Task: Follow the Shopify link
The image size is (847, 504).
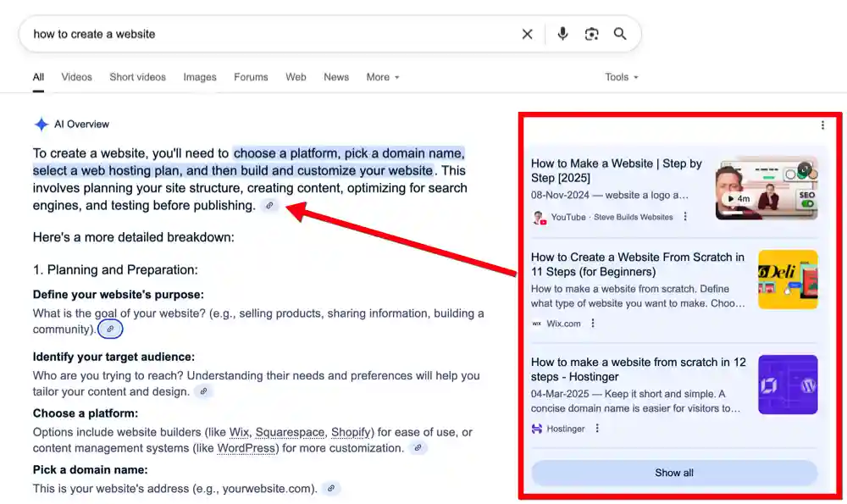Action: [351, 432]
